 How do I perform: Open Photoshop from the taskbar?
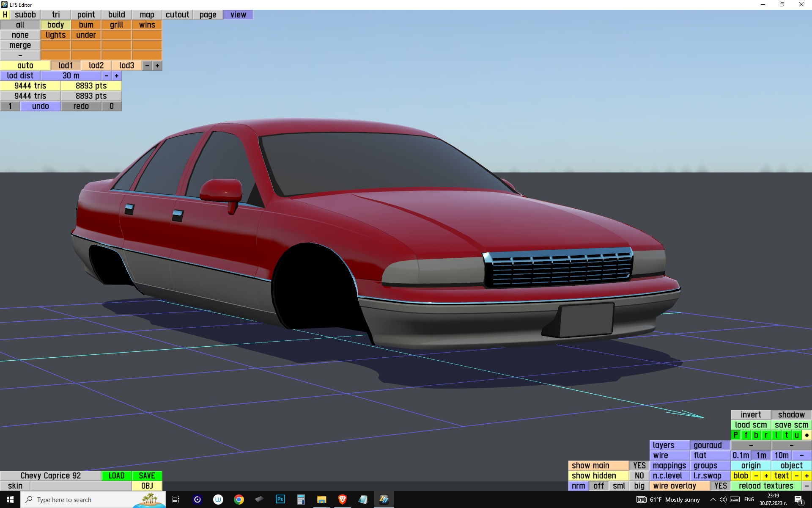pos(280,500)
